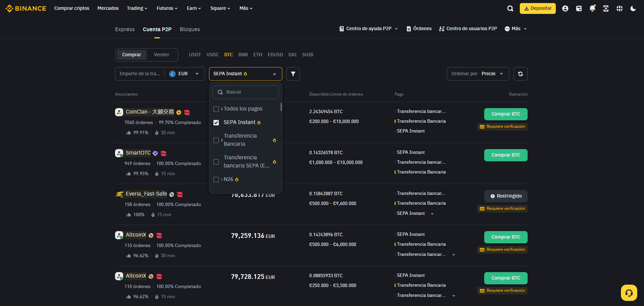The height and width of the screenshot is (306, 644).
Task: Toggle the dark mode moon icon
Action: pos(633,8)
